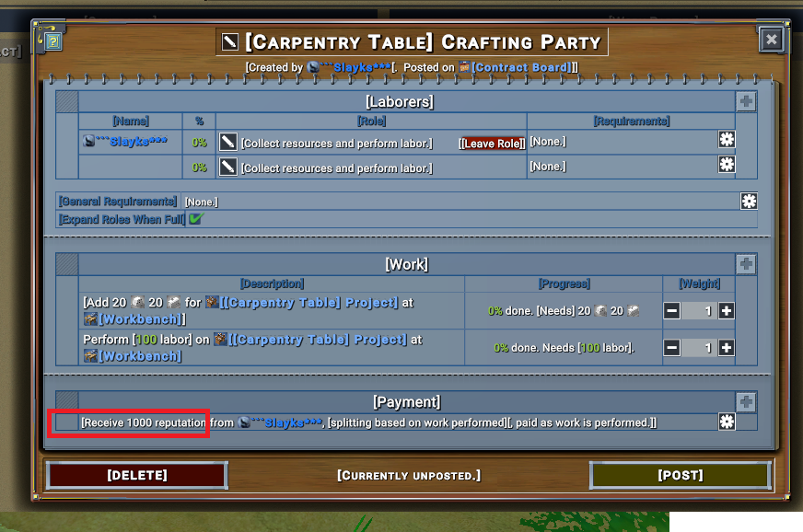The width and height of the screenshot is (803, 532).
Task: Decrease weight of Perform labor work
Action: click(672, 348)
